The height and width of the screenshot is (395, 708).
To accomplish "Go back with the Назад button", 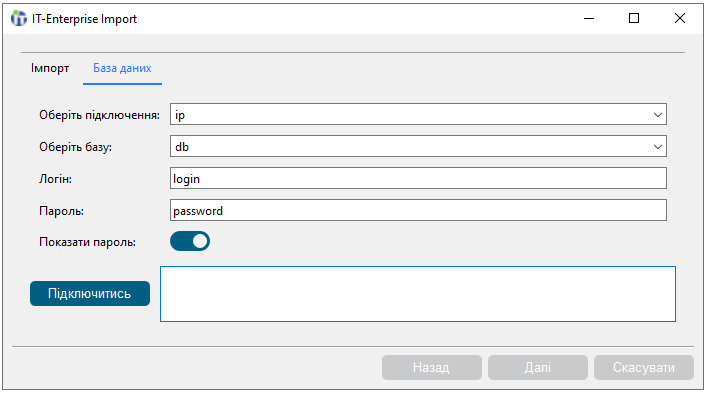I will click(x=432, y=367).
